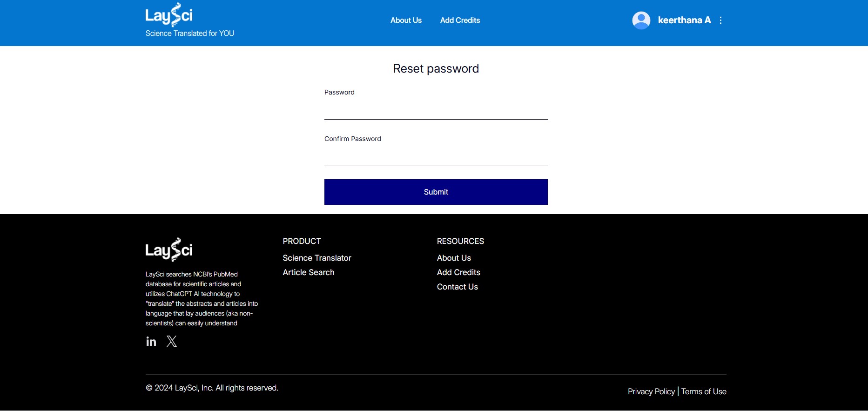The width and height of the screenshot is (868, 411).
Task: Open the user avatar profile icon
Action: pos(641,20)
